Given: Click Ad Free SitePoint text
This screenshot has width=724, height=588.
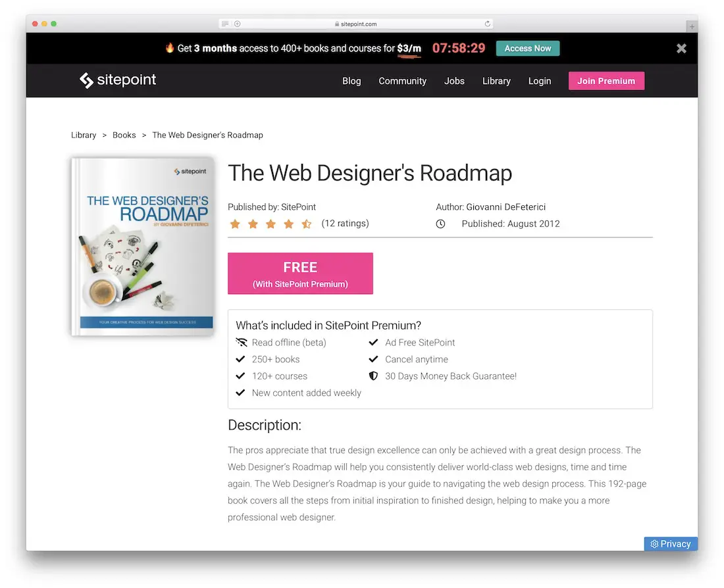Looking at the screenshot, I should click(x=420, y=343).
